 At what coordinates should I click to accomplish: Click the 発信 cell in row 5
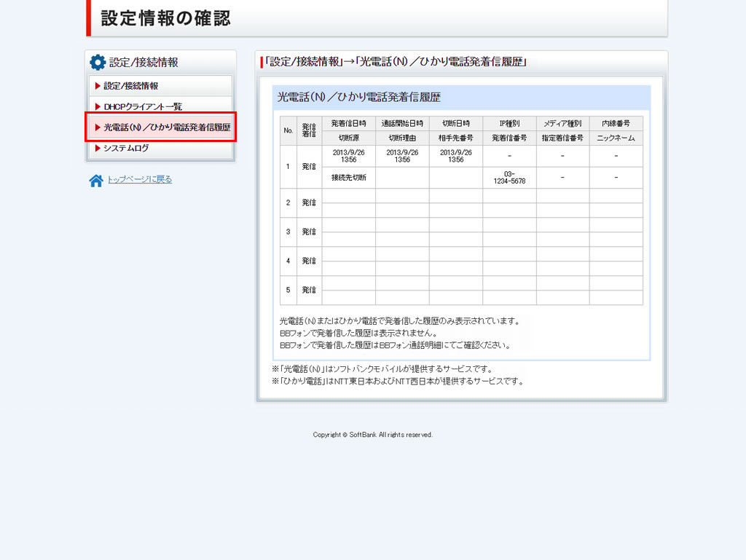tap(309, 290)
